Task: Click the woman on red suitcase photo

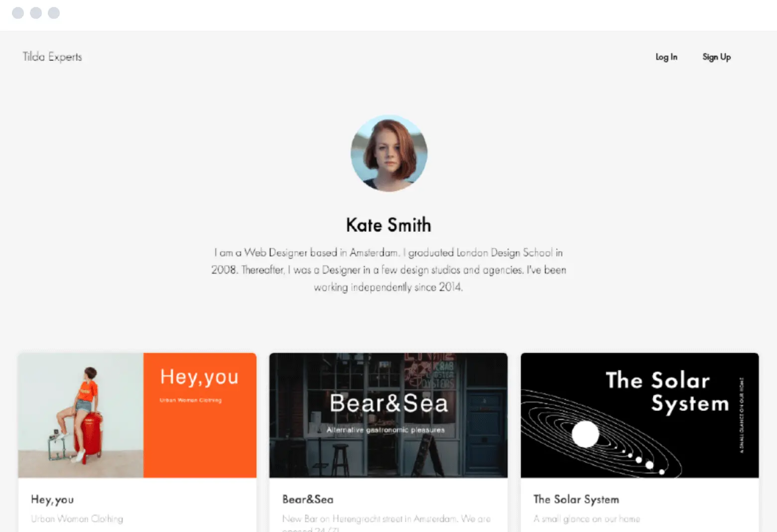Action: coord(81,415)
